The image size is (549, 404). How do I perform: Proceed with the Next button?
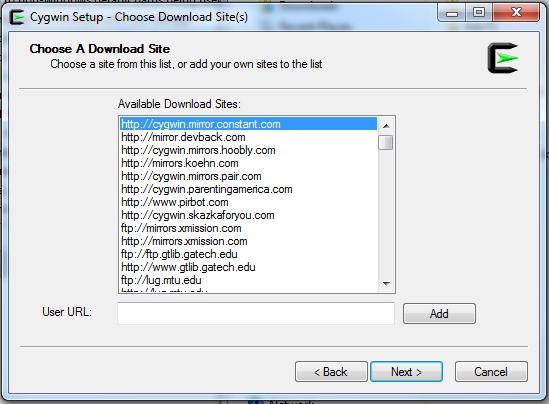pos(406,371)
